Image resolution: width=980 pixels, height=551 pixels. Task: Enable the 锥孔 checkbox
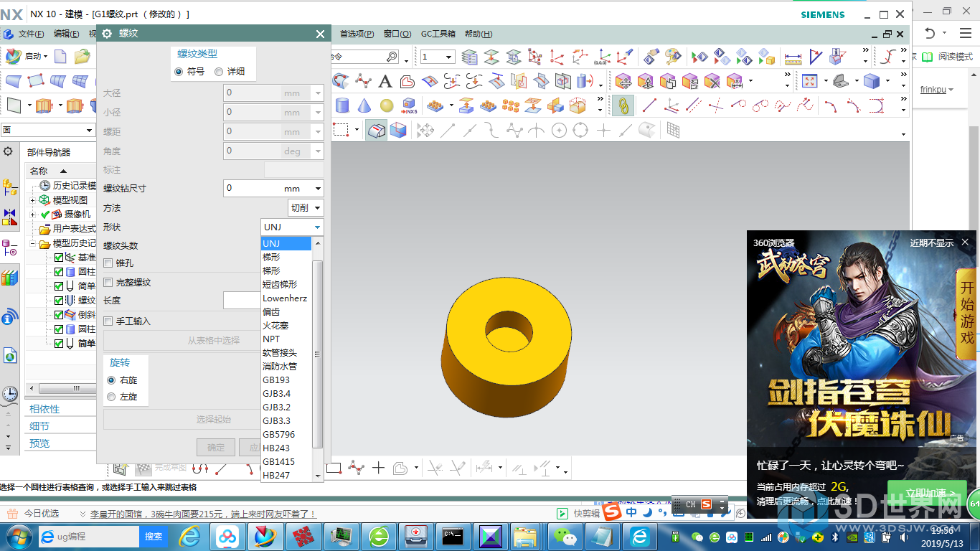click(108, 263)
